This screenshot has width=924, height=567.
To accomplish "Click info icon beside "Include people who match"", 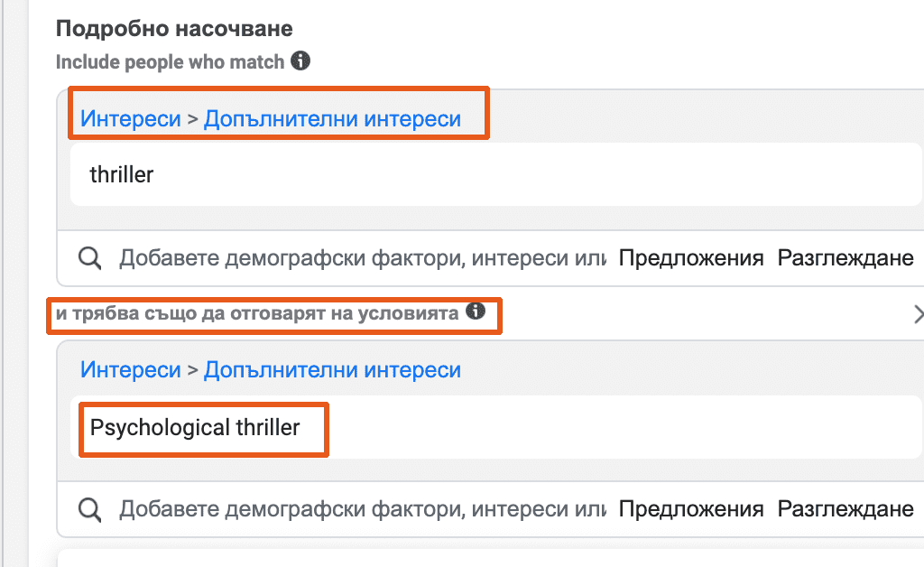I will tap(301, 62).
